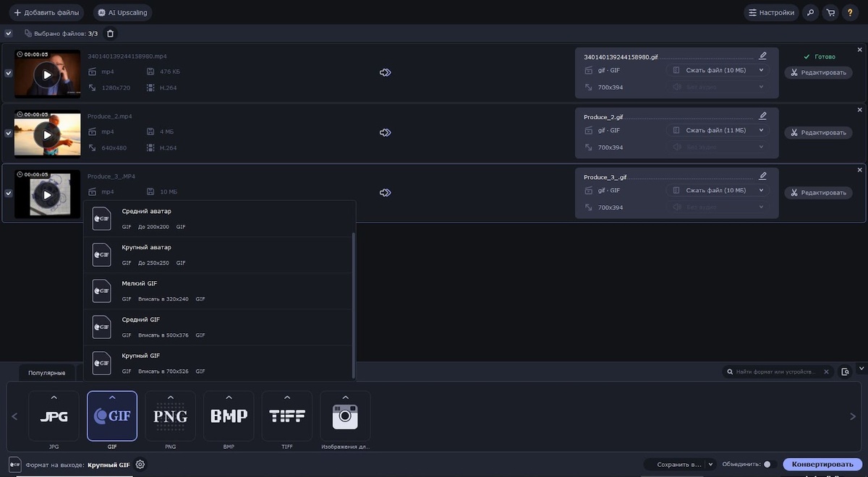This screenshot has width=868, height=477.
Task: Start conversion with the Конвертировать button
Action: pos(823,465)
